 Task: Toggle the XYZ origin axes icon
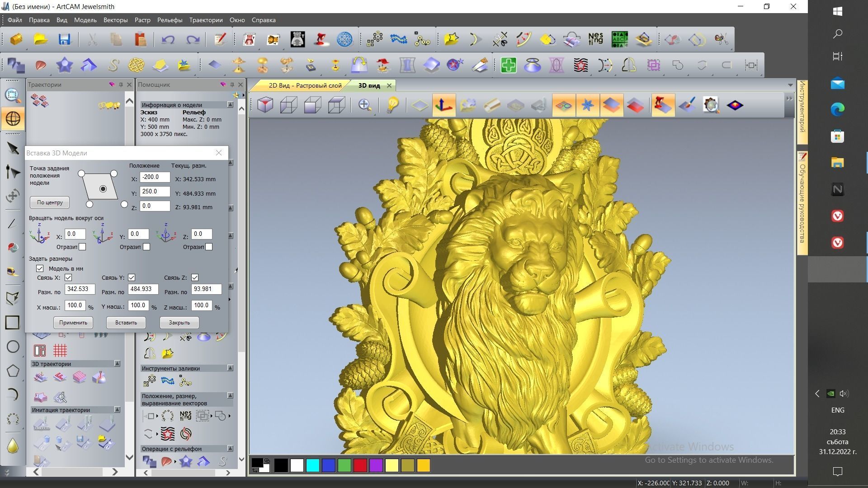(x=443, y=105)
